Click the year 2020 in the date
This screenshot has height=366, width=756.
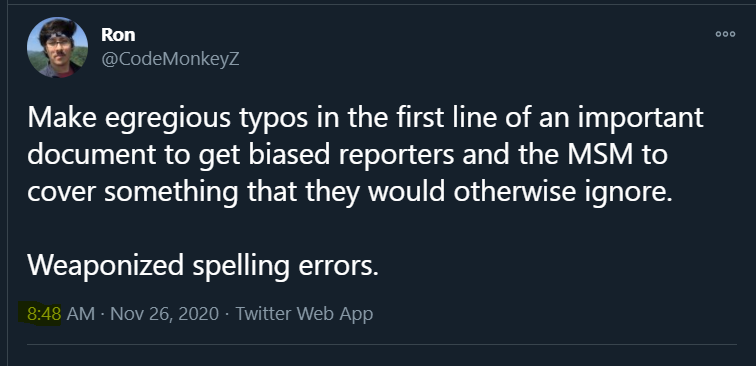tap(199, 314)
